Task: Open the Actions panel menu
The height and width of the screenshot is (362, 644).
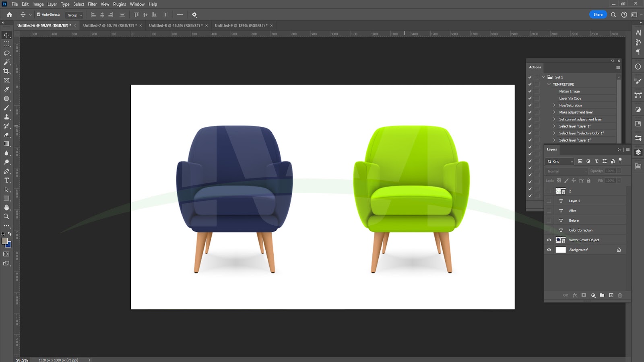Action: pyautogui.click(x=618, y=68)
